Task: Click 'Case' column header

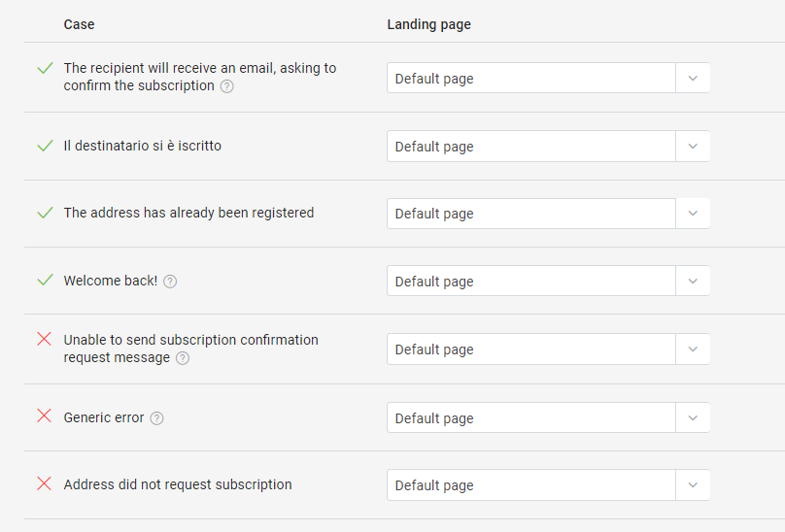Action: coord(79,24)
